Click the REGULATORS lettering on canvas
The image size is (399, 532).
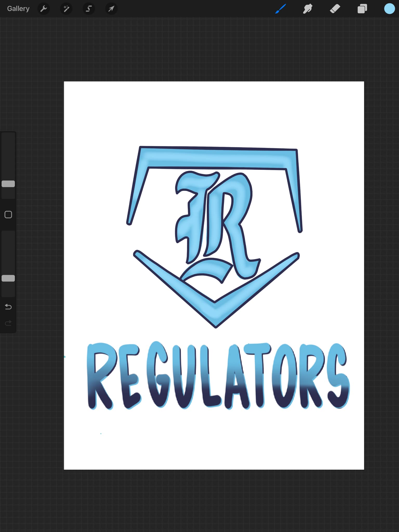[x=218, y=376]
